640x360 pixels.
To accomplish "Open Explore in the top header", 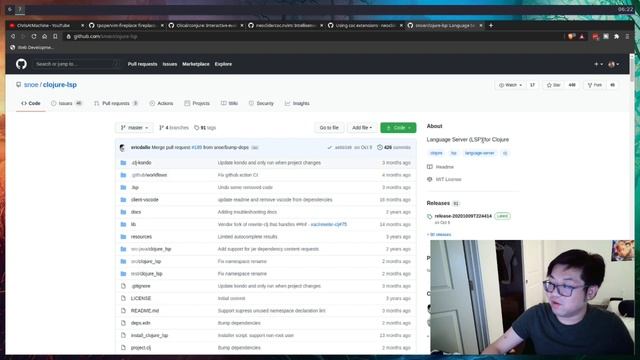I will coord(223,64).
